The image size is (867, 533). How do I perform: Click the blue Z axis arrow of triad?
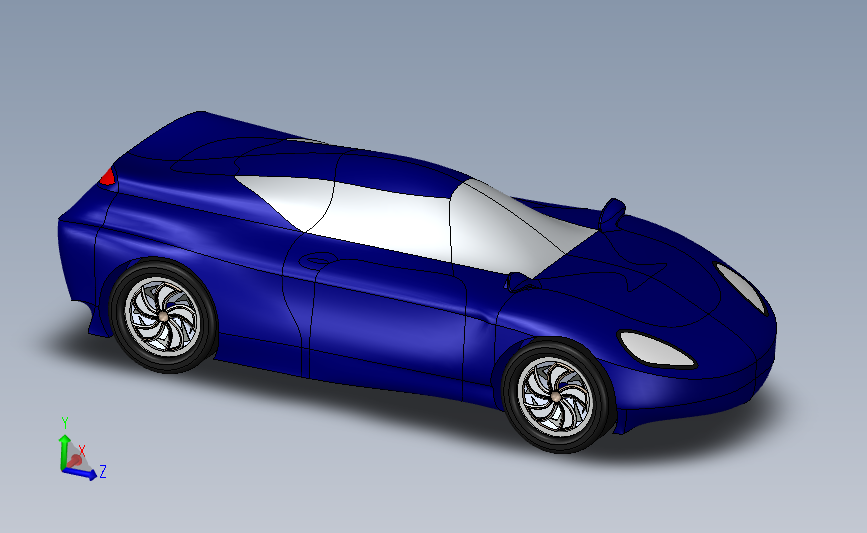80,474
